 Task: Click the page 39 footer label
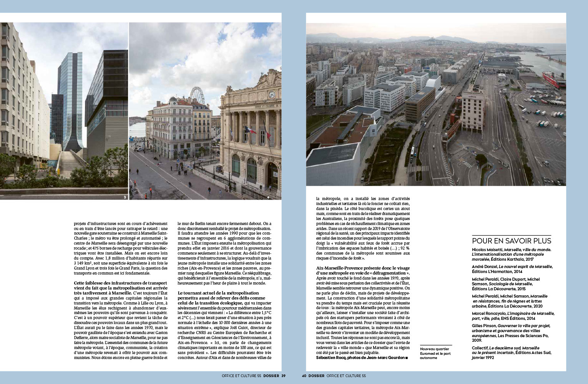[x=254, y=376]
